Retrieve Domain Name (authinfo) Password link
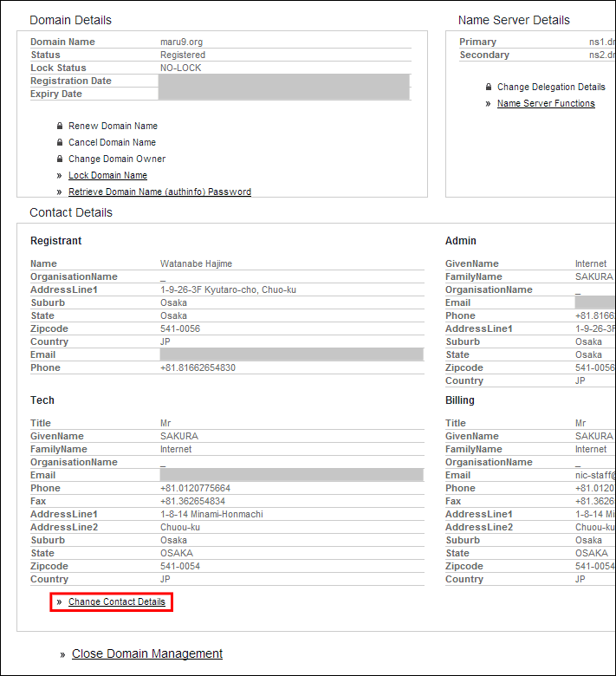This screenshot has width=616, height=676. (159, 192)
